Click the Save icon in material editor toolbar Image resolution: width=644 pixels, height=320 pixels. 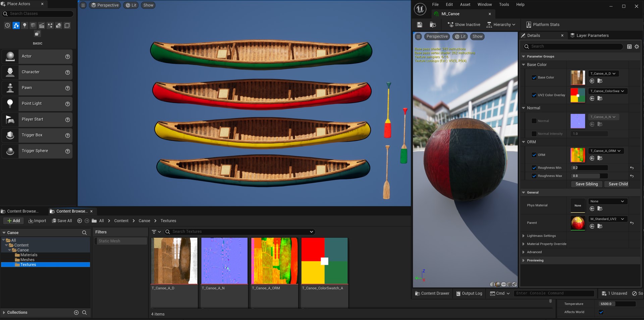(x=419, y=24)
